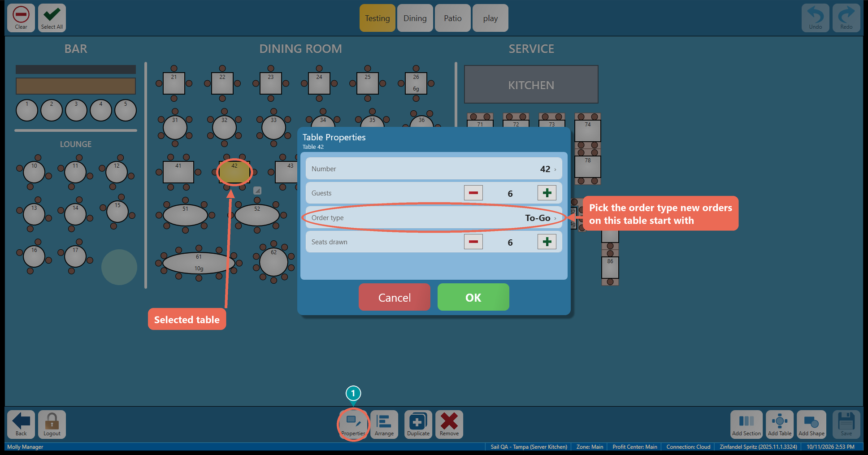Select the KITCHEN shape
Image resolution: width=868 pixels, height=455 pixels.
pos(531,85)
